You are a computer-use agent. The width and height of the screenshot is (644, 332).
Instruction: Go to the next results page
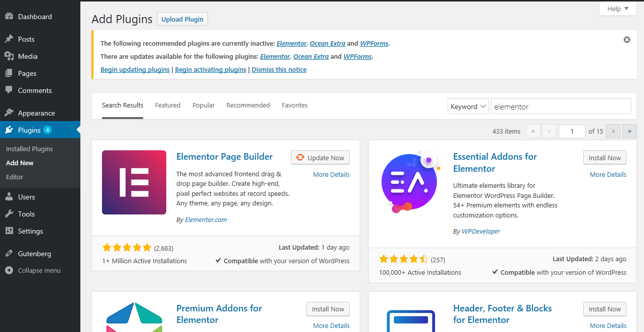[x=613, y=131]
